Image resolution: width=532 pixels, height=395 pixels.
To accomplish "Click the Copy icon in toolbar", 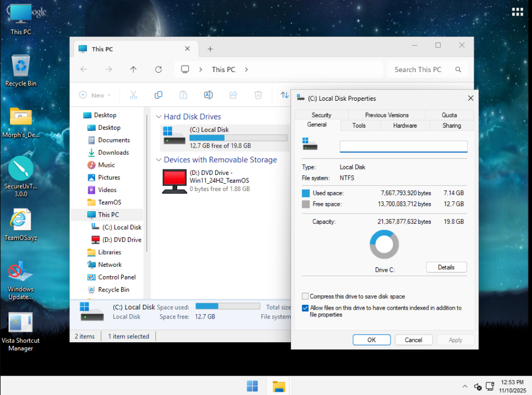I will point(158,95).
